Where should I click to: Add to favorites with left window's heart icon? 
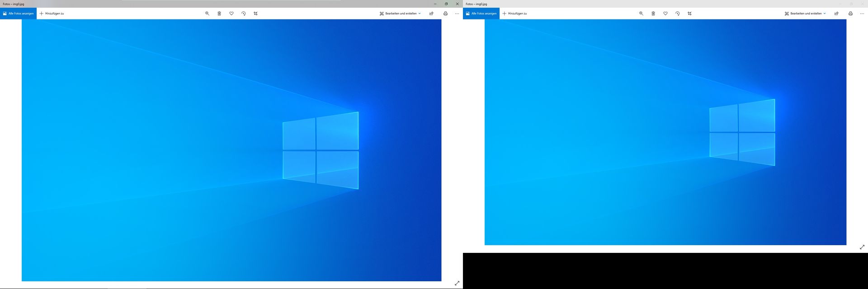(231, 14)
